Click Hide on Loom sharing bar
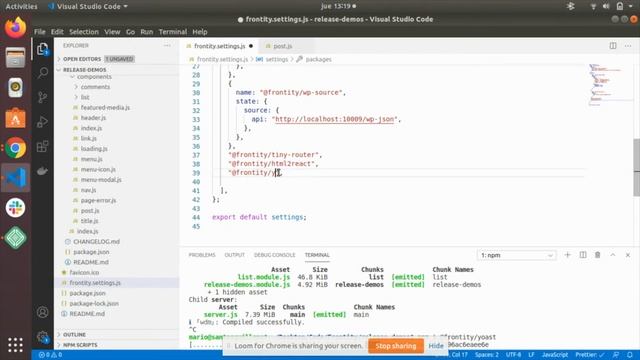The image size is (640, 360). click(x=436, y=346)
